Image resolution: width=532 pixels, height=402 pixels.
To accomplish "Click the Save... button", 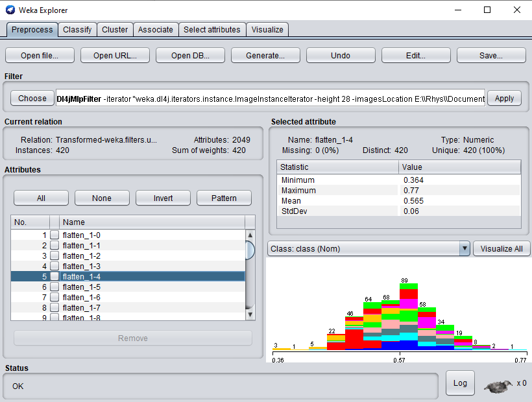I will click(491, 55).
